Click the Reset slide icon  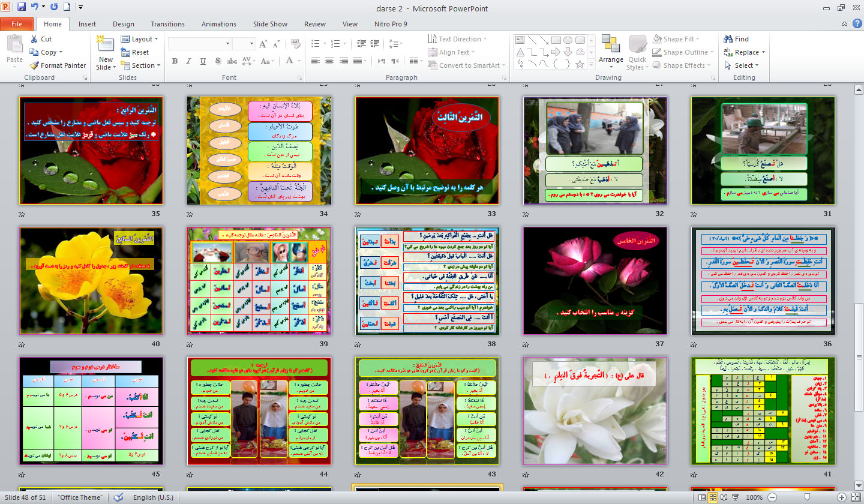pos(125,52)
